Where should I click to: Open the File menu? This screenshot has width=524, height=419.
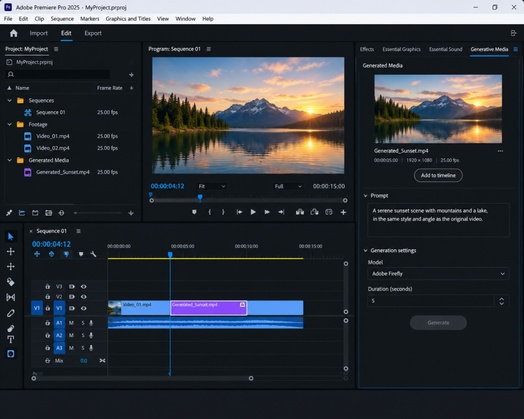[x=8, y=19]
